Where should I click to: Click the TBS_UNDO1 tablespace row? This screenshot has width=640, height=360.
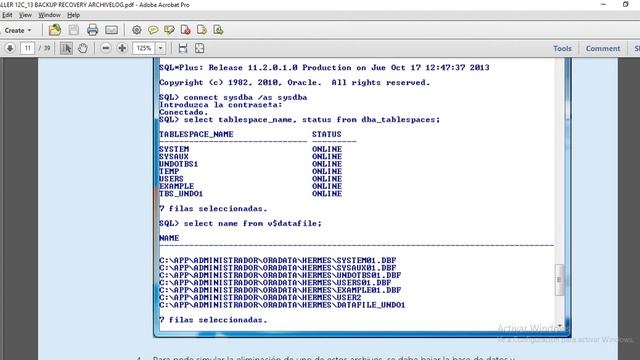[x=250, y=193]
